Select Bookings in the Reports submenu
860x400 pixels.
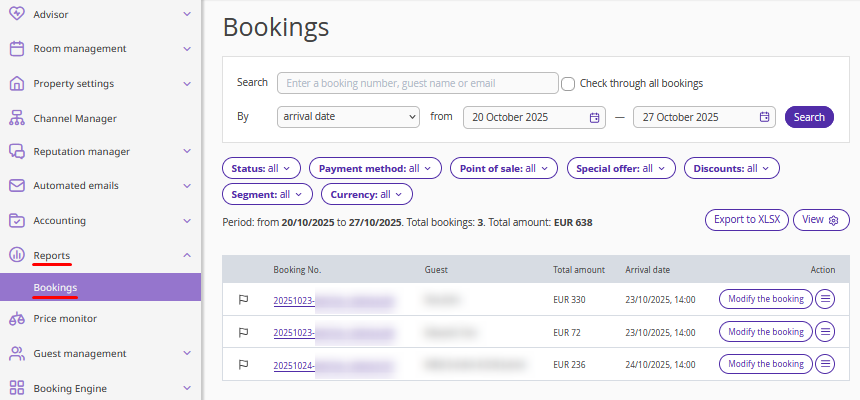click(55, 288)
